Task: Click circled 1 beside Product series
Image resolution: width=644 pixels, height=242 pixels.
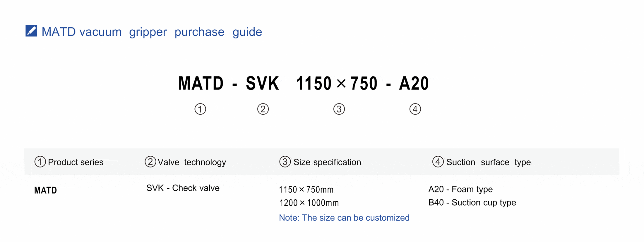Action: (40, 162)
